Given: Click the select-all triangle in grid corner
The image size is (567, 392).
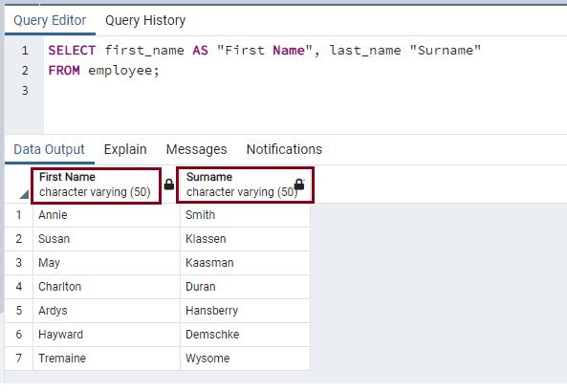Looking at the screenshot, I should [x=24, y=194].
